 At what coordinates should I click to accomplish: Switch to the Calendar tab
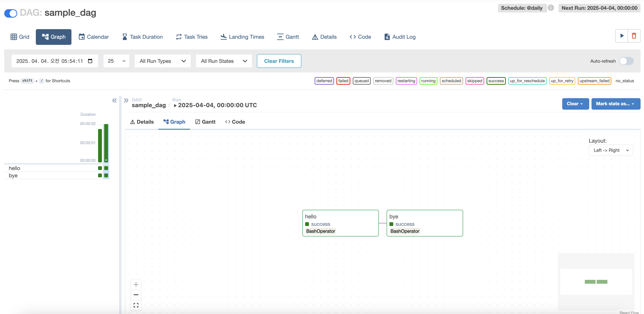click(x=94, y=37)
